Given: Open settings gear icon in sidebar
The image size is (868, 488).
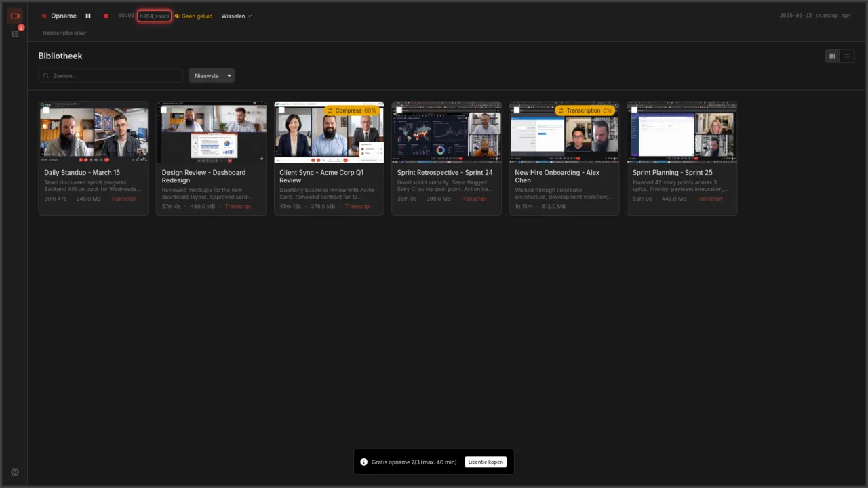Looking at the screenshot, I should point(15,472).
